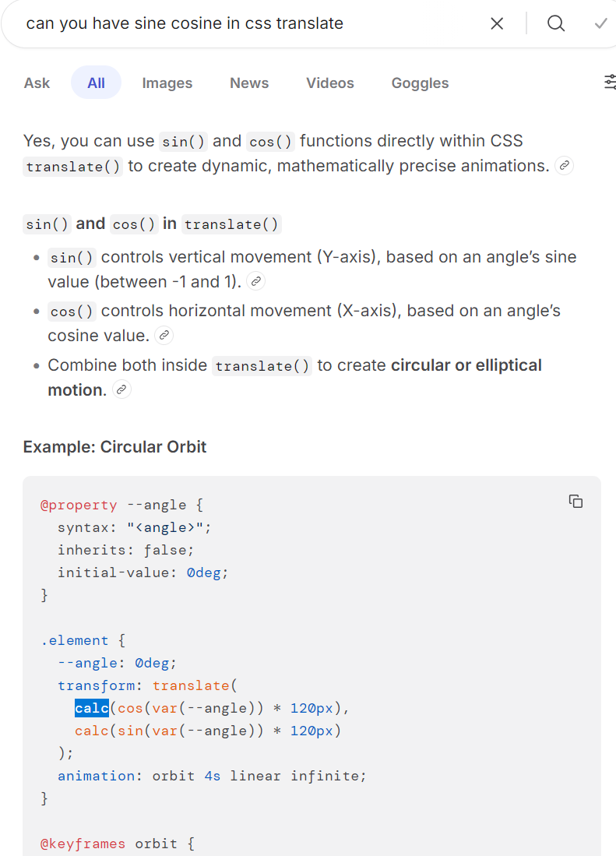Click the 'Example: Circular Orbit' heading
Screen dimensions: 616x856
click(x=114, y=447)
